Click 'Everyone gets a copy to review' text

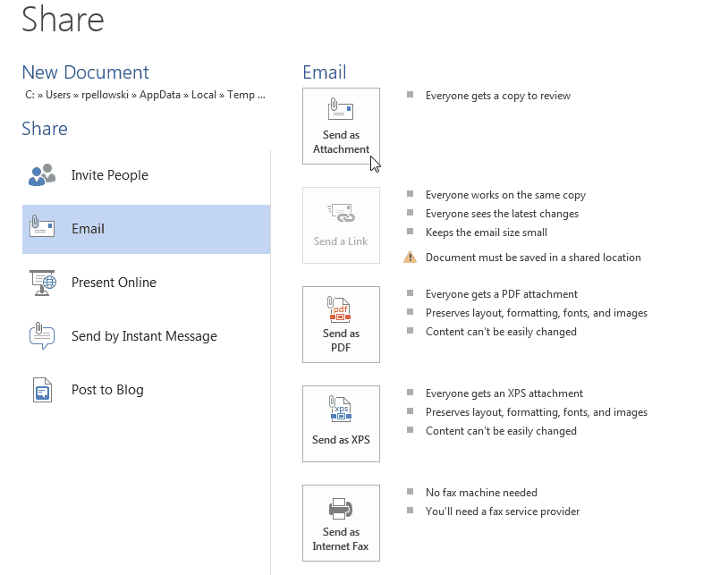point(498,96)
